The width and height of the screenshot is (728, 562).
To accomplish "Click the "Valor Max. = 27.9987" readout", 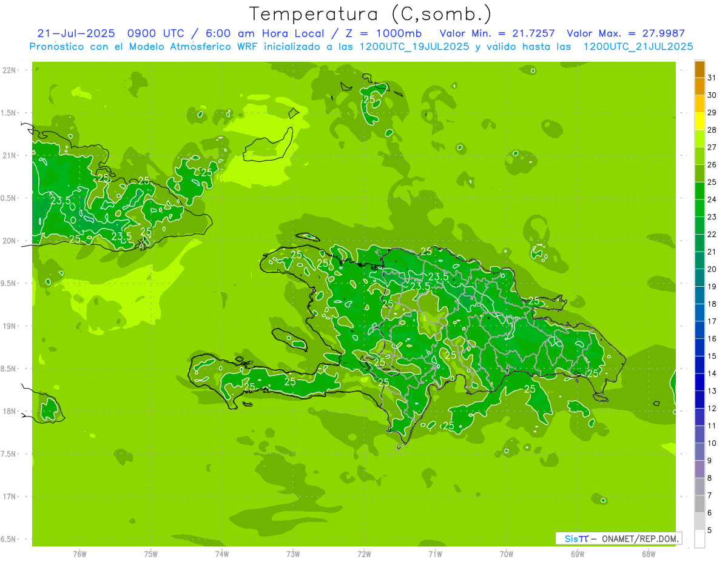I will (x=626, y=33).
